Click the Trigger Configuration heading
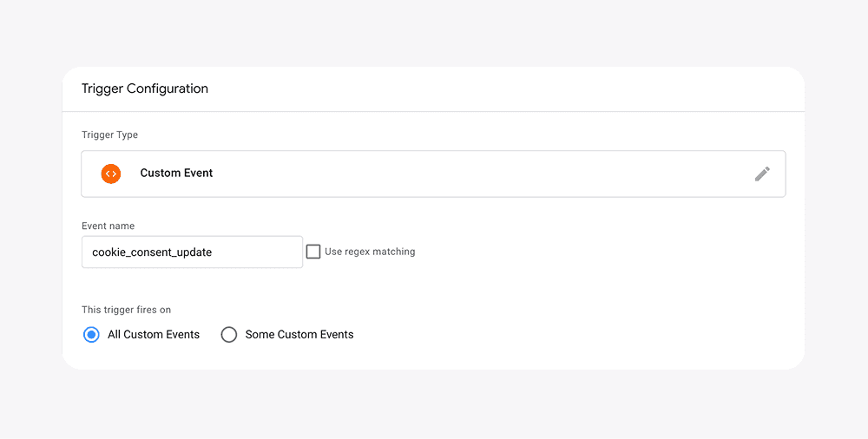The image size is (868, 439). [144, 88]
